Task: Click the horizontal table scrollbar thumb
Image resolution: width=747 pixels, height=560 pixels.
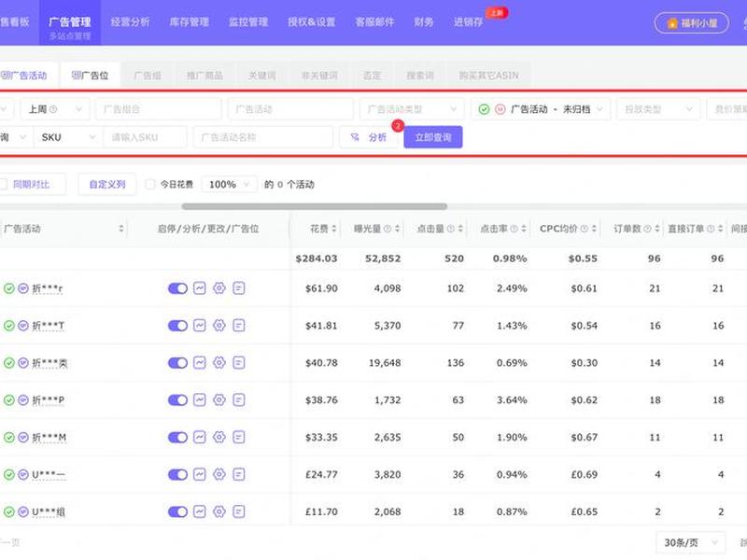Action: click(315, 206)
